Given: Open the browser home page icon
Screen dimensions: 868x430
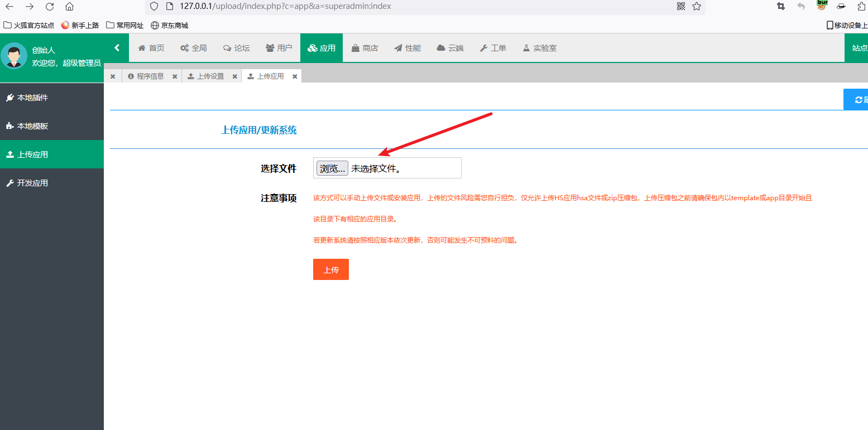Looking at the screenshot, I should (69, 7).
